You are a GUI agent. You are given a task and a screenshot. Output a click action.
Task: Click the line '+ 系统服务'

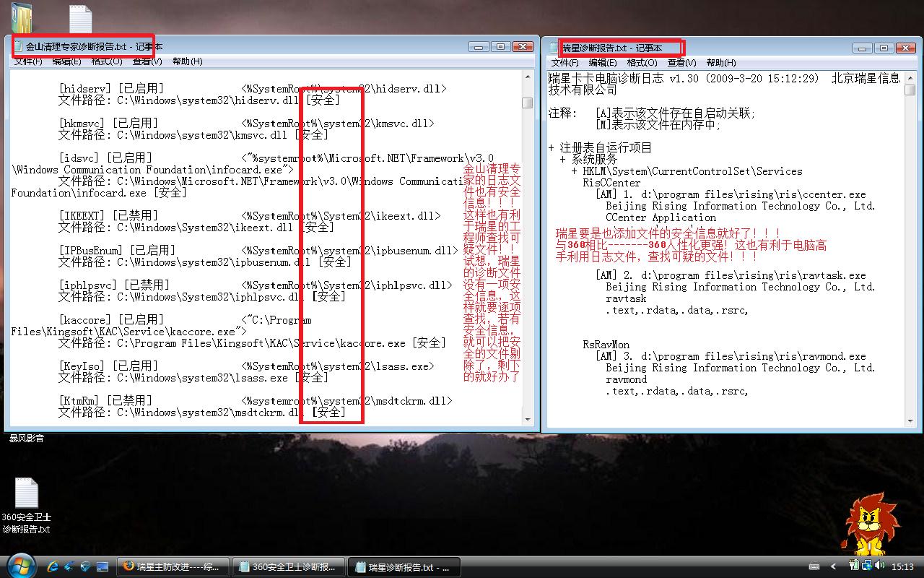tap(588, 160)
